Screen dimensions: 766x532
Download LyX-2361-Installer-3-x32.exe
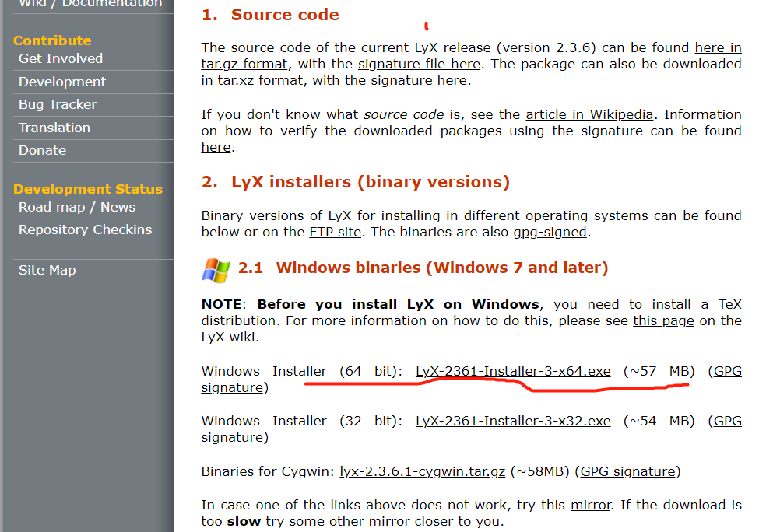[513, 421]
